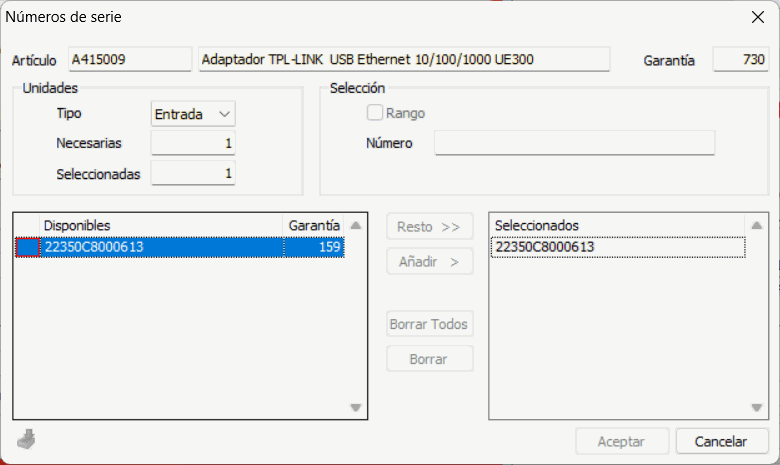This screenshot has width=780, height=465.
Task: Click the Garantía field showing 730
Action: point(741,60)
